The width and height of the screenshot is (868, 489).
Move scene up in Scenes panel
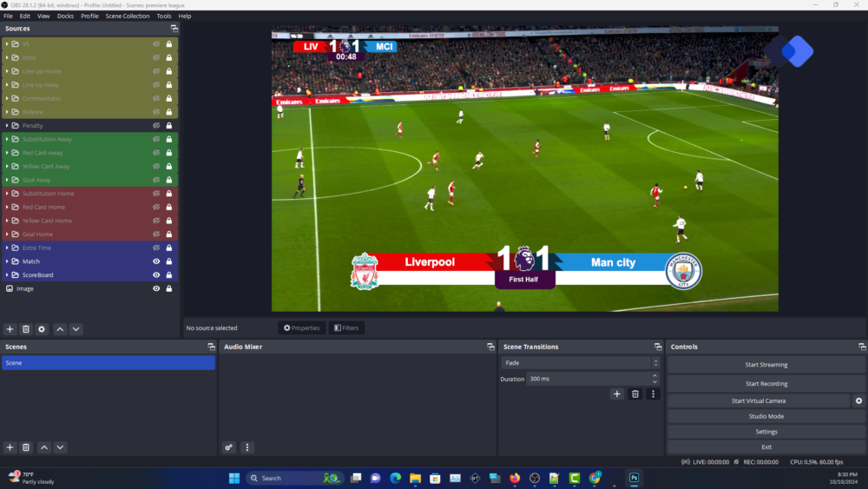pyautogui.click(x=44, y=447)
